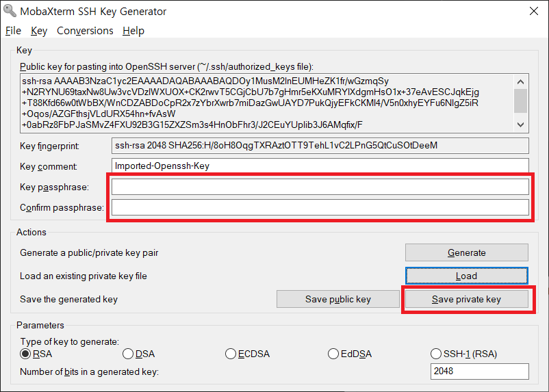Image resolution: width=549 pixels, height=392 pixels.
Task: Select the DSA key type
Action: click(x=139, y=354)
